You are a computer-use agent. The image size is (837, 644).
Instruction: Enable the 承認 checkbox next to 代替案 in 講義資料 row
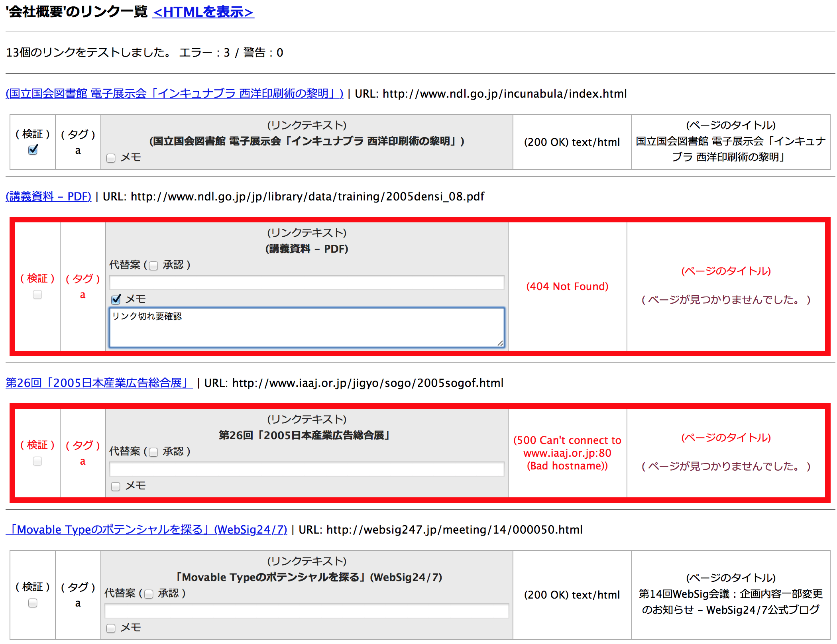pos(153,265)
